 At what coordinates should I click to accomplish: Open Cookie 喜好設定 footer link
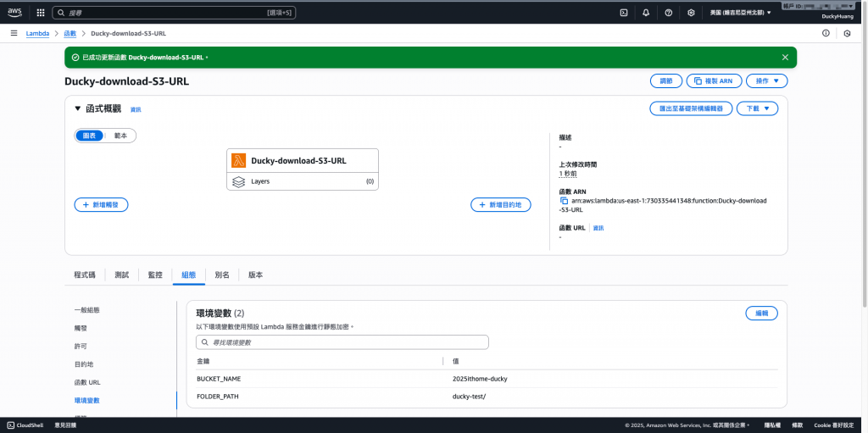[834, 425]
